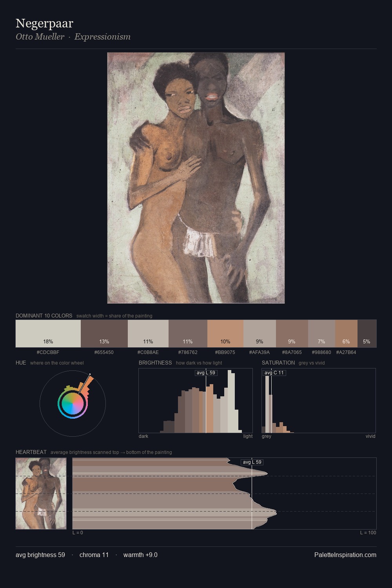Screen dimensions: 392x588
Task: Click the 'where on the color wheel' caption
Action: pyautogui.click(x=57, y=363)
